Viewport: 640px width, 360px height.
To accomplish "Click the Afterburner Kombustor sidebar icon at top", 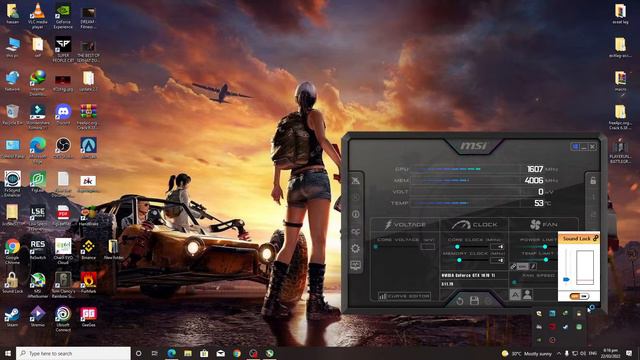I will (356, 180).
